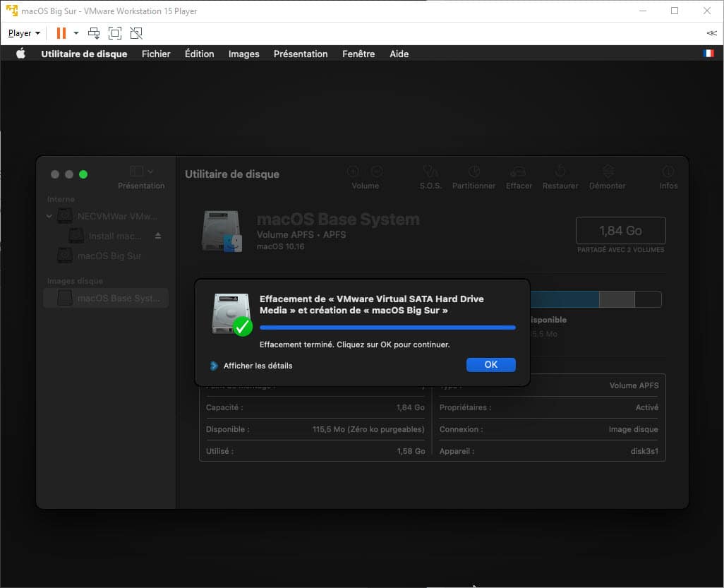Image resolution: width=724 pixels, height=588 pixels.
Task: Click the 'macOS Base System' volume title
Action: (338, 220)
